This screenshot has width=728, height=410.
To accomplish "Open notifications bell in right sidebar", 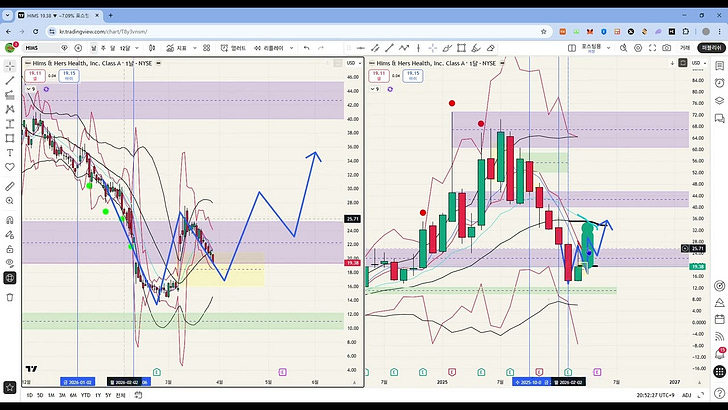I will [x=719, y=354].
